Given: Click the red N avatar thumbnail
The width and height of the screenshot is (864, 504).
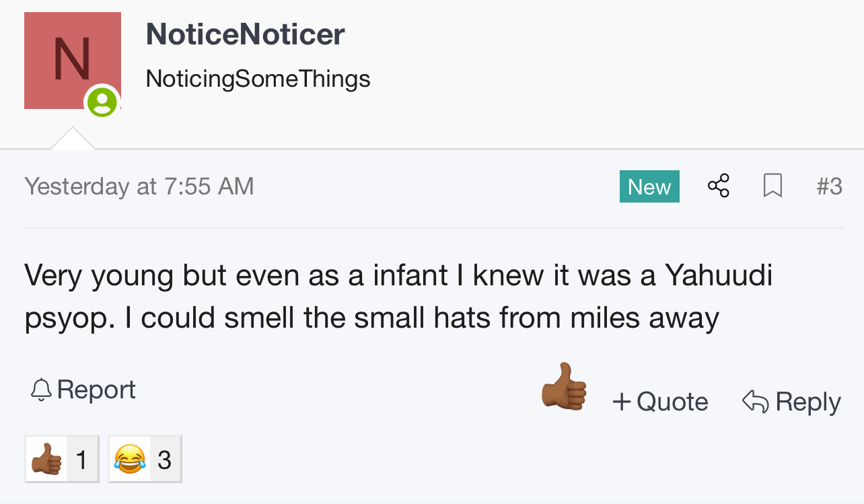Looking at the screenshot, I should coord(72,60).
